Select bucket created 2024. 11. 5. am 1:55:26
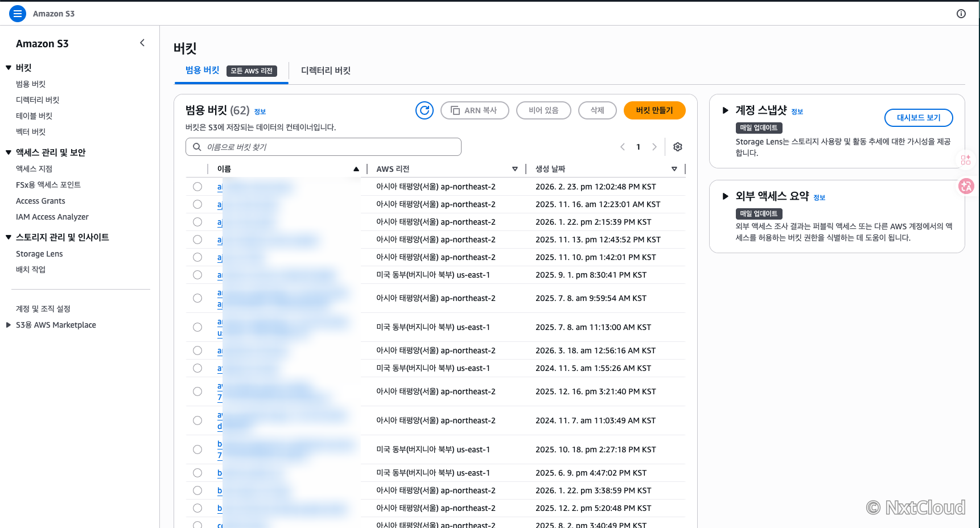Screen dimensions: 980x528 pyautogui.click(x=197, y=368)
